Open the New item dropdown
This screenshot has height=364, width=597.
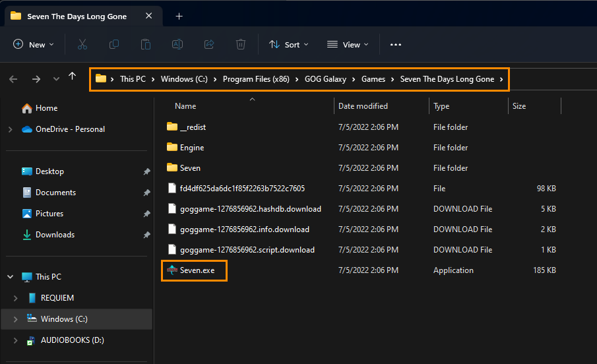34,45
